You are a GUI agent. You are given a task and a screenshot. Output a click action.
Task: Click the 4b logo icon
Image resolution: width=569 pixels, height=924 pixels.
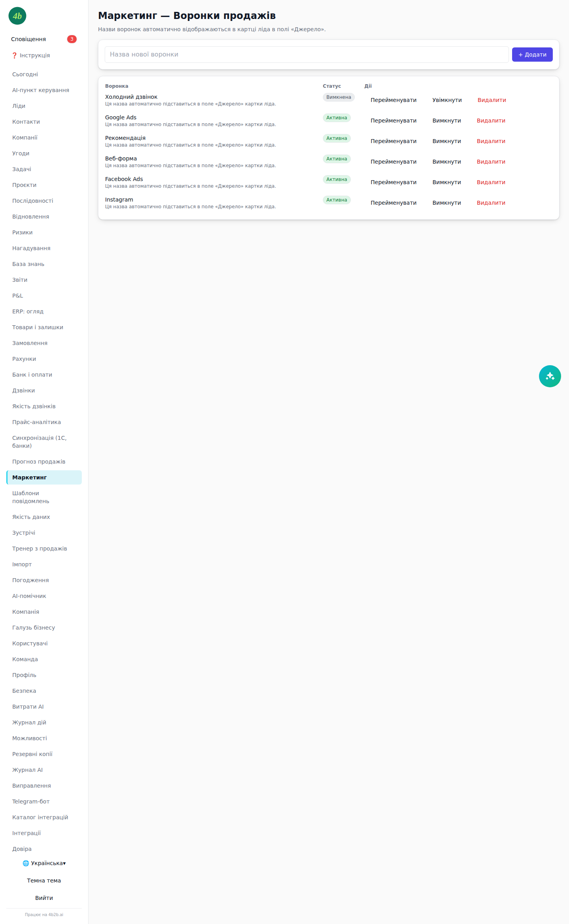[17, 16]
